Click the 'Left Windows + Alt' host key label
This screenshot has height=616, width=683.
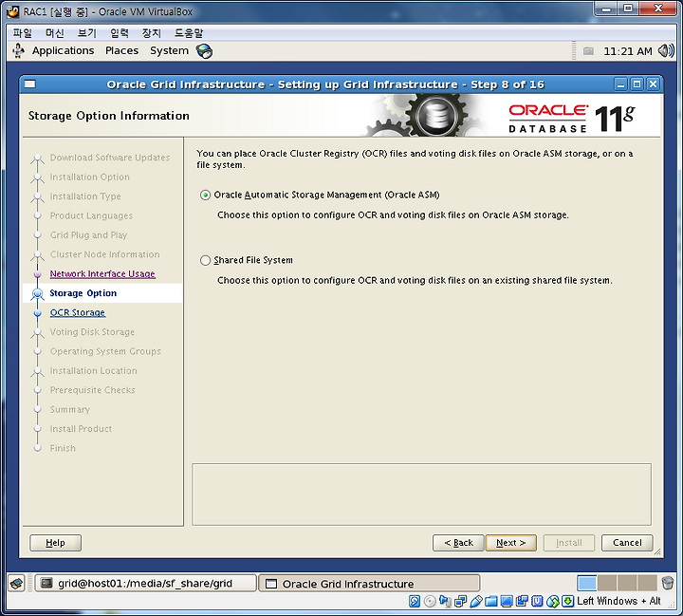click(x=618, y=601)
